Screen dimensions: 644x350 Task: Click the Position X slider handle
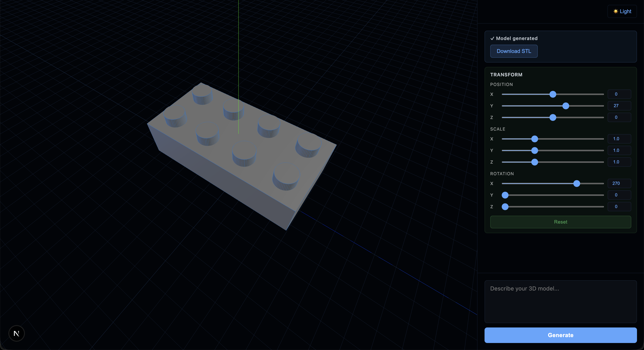tap(553, 94)
